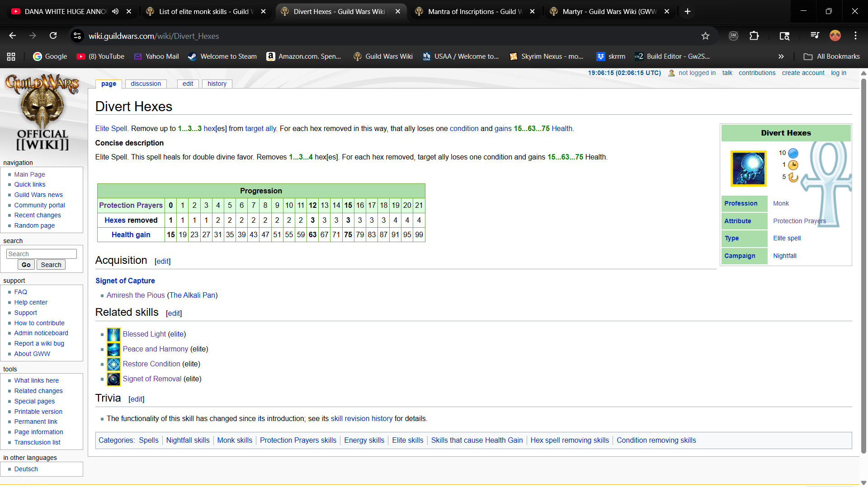This screenshot has width=868, height=487.
Task: Click the Go search button
Action: pyautogui.click(x=26, y=265)
